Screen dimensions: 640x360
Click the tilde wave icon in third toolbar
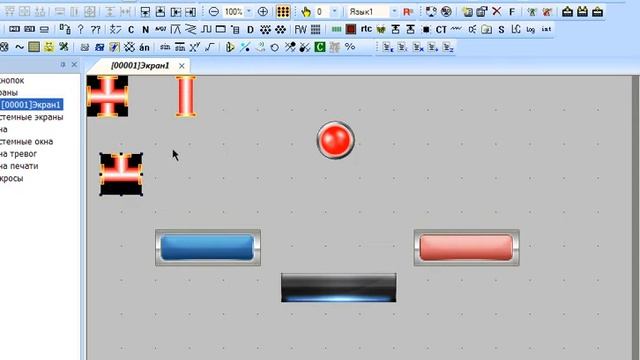[19, 47]
